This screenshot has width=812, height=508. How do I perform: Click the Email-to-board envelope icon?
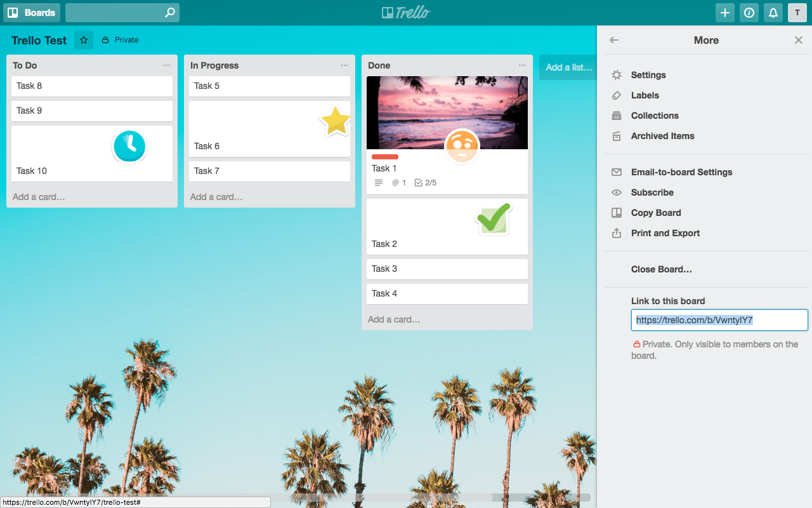(617, 172)
